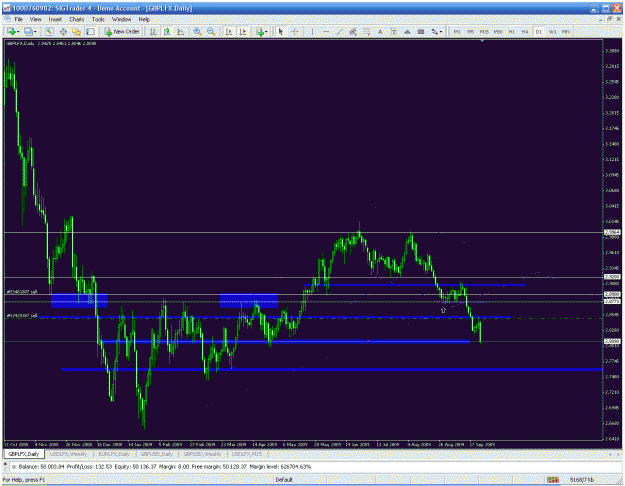Select the text label tool
Screen dimensions: 625x486
(x=393, y=31)
